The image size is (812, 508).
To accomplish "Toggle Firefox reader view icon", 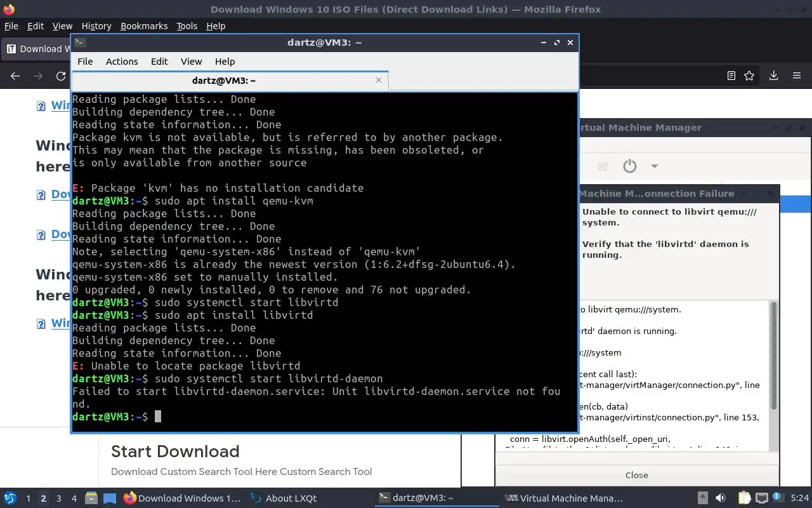I will pos(731,76).
